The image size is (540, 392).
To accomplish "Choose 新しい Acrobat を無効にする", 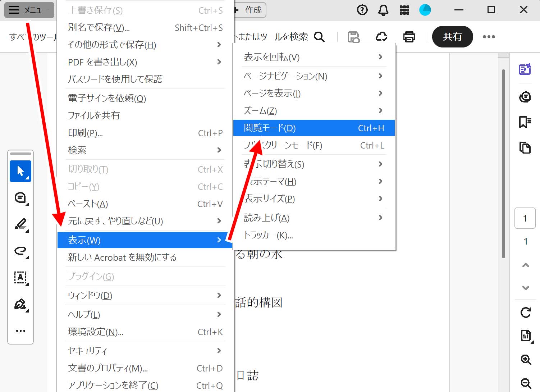I will click(x=146, y=257).
